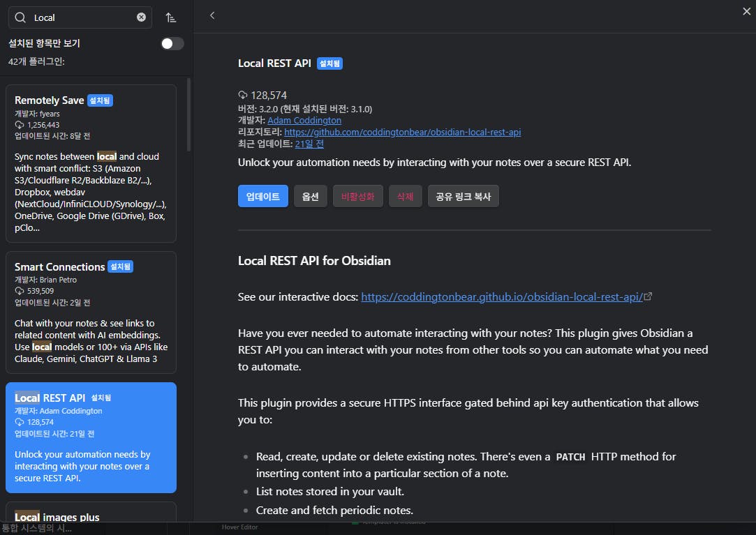Click 'Create and fetch periodic notes.' text

pos(334,511)
